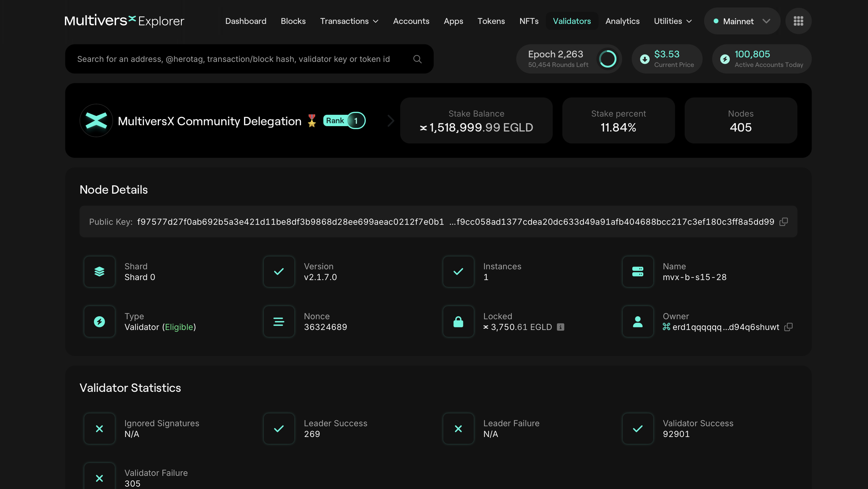Click the Validator Failure X icon
Screen dimensions: 868x489
(x=99, y=478)
